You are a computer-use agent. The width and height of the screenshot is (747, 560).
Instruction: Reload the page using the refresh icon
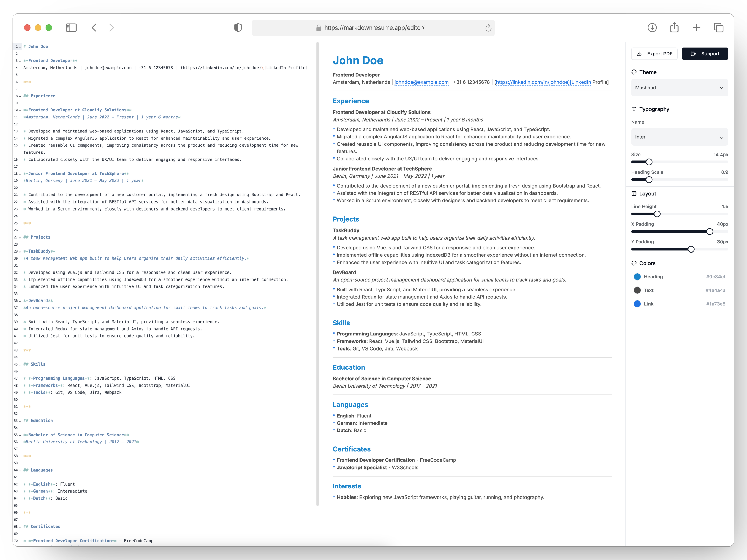[487, 28]
